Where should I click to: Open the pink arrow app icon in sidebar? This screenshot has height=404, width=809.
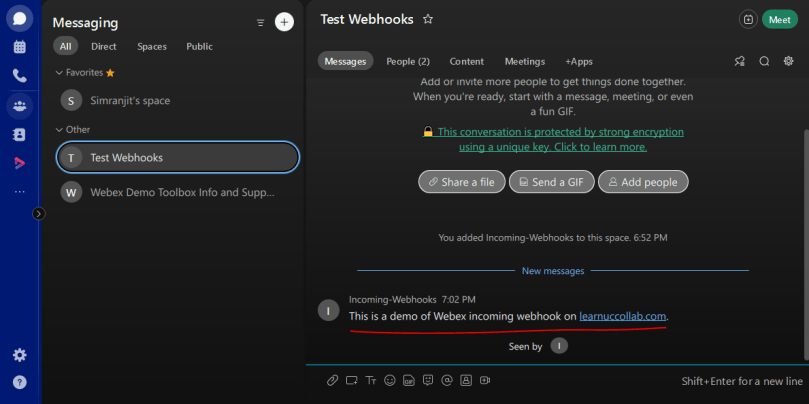coord(20,164)
